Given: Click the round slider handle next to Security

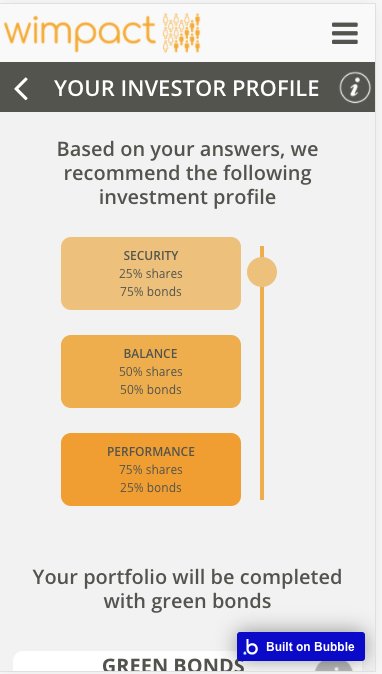Looking at the screenshot, I should click(x=262, y=272).
